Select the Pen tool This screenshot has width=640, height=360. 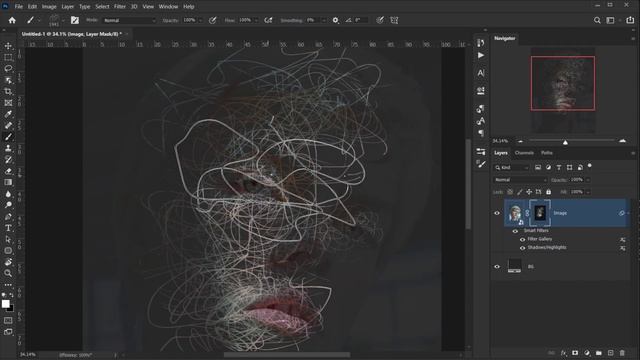(8, 216)
